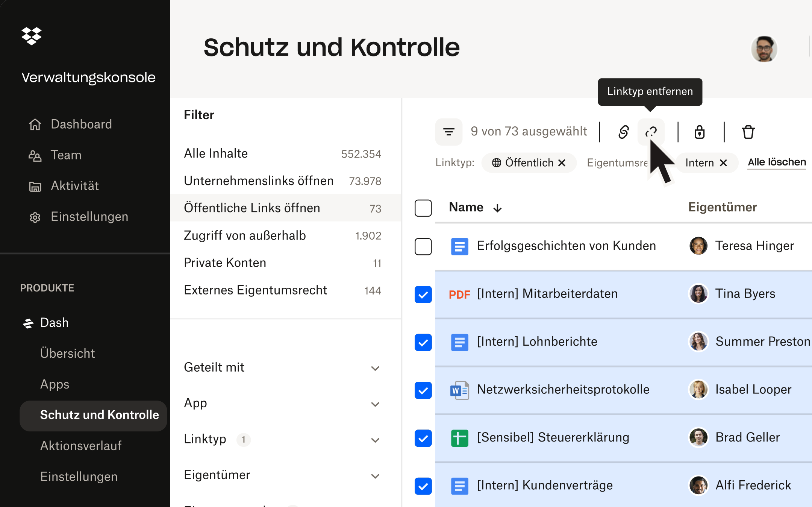812x507 pixels.
Task: Select the Private Konten filter
Action: coord(286,263)
